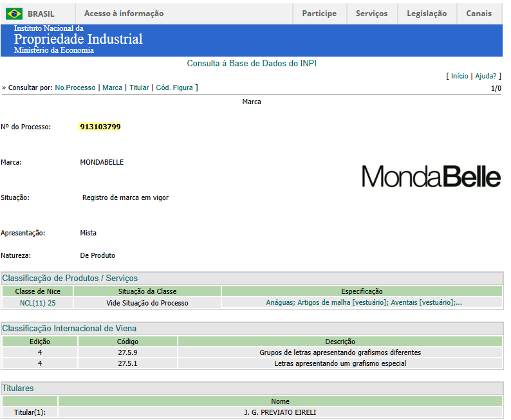Image resolution: width=511 pixels, height=420 pixels.
Task: Go to the Legislação menu item
Action: [426, 14]
